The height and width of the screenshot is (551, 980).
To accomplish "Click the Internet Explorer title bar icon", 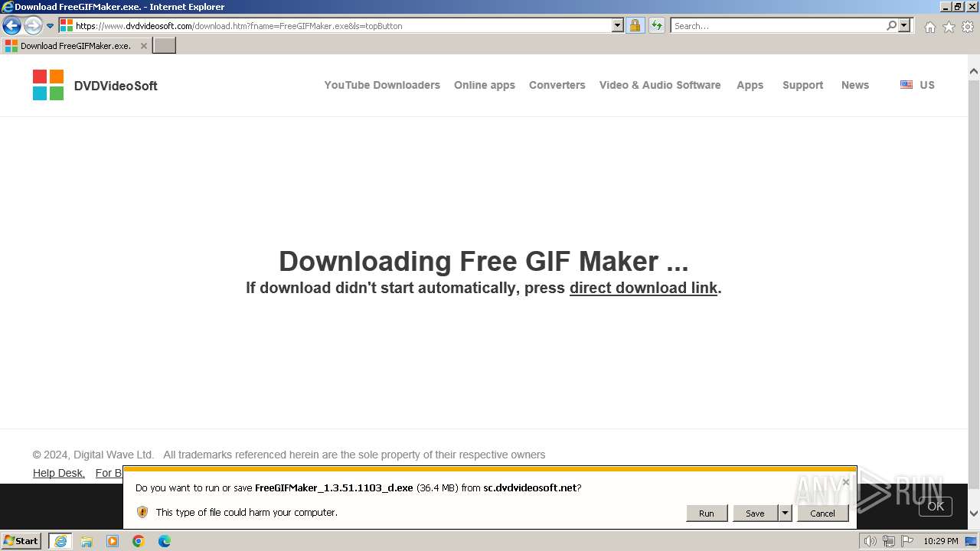I will pyautogui.click(x=8, y=7).
